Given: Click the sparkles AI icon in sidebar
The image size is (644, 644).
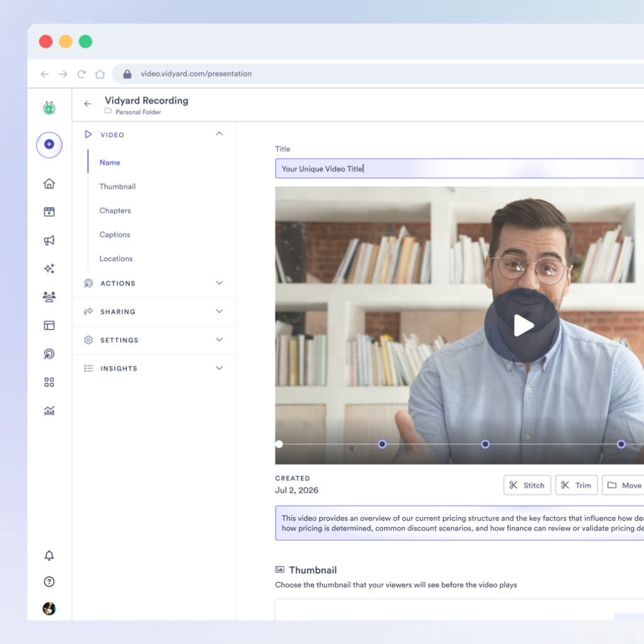Looking at the screenshot, I should tap(49, 269).
